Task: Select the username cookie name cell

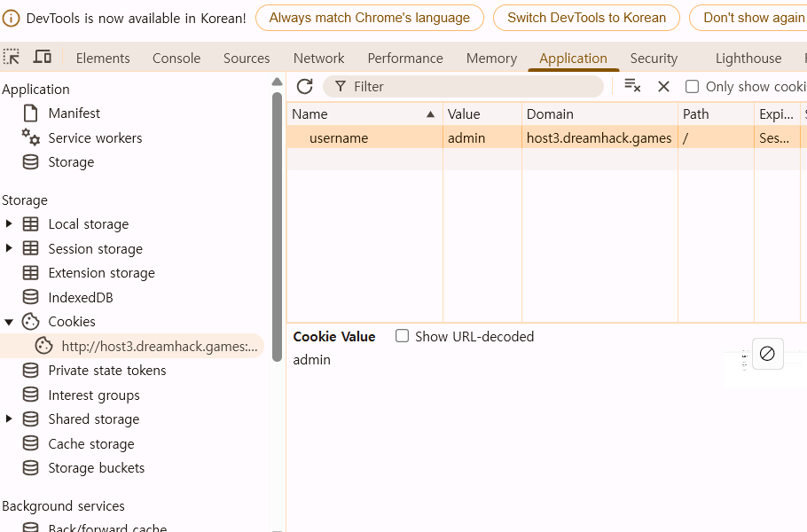Action: tap(364, 138)
